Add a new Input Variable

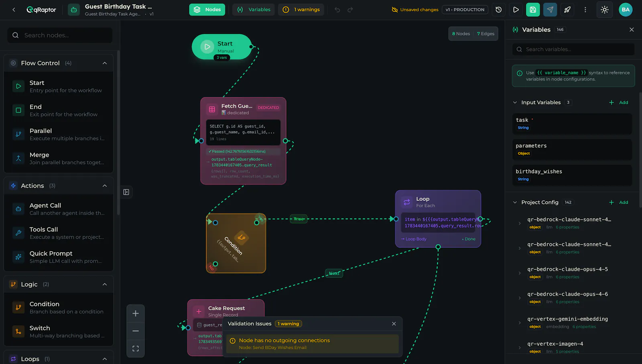click(x=619, y=103)
